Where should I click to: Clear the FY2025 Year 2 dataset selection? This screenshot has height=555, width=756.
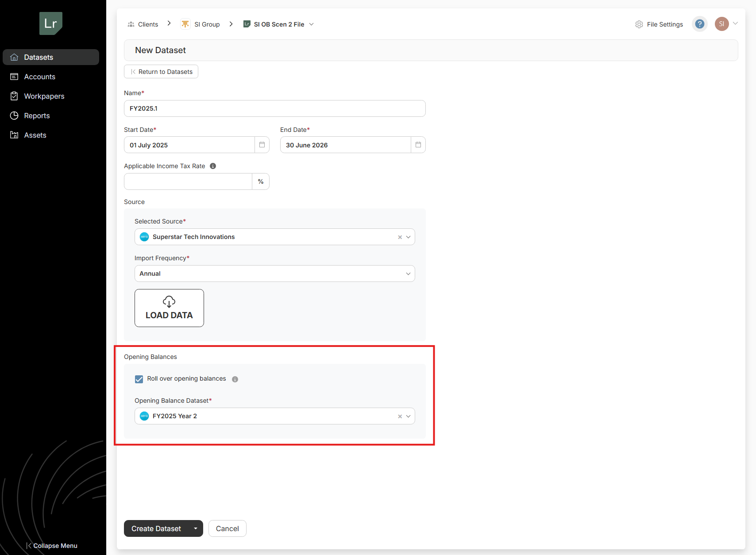coord(400,416)
